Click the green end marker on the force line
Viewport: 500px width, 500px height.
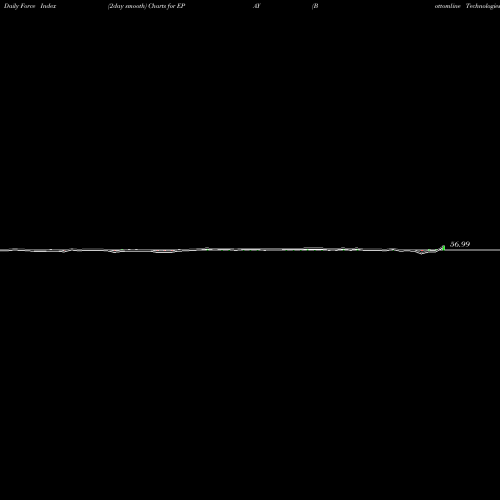tap(443, 248)
